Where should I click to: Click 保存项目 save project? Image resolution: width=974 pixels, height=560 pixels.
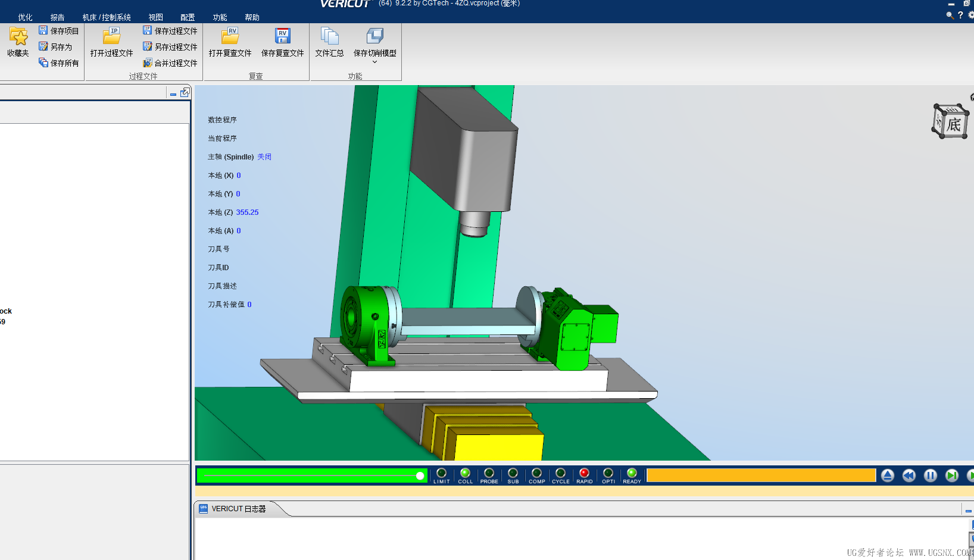[x=59, y=31]
